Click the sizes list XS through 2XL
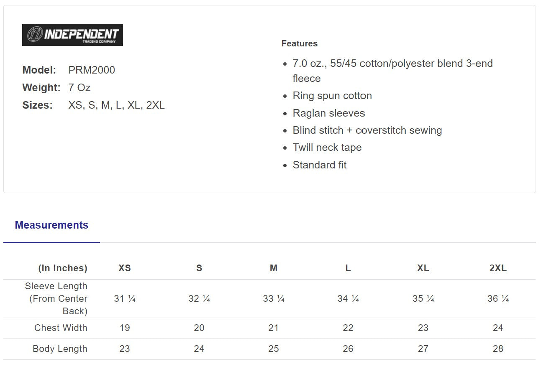Screen dimensions: 541x392 [116, 105]
